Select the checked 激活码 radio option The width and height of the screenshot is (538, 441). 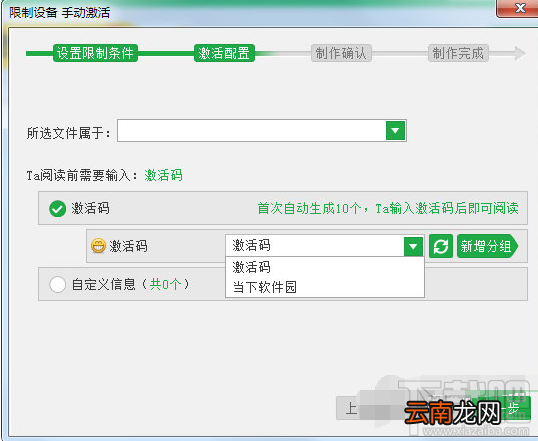coord(57,208)
